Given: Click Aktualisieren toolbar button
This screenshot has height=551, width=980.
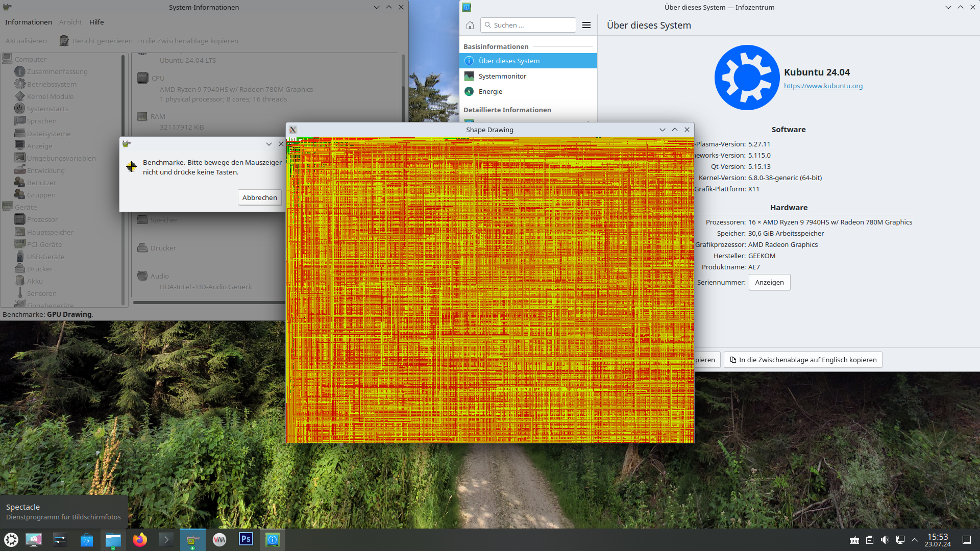Looking at the screenshot, I should pyautogui.click(x=26, y=41).
